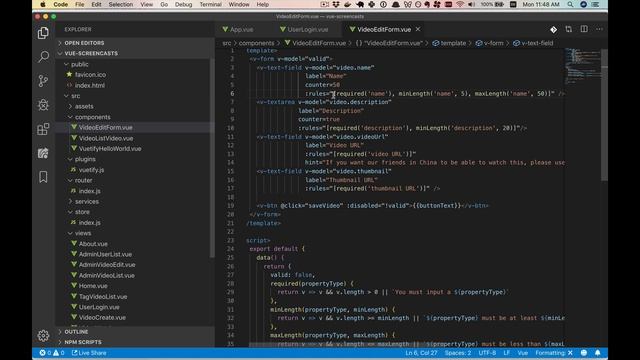Open the Go menu
This screenshot has width=640, height=360.
[x=164, y=4]
